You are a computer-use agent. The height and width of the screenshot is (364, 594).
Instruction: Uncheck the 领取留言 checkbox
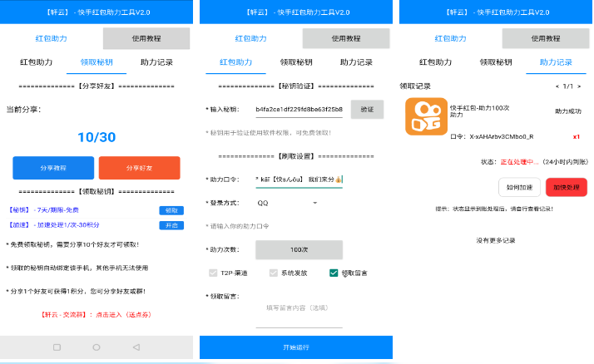click(x=334, y=273)
